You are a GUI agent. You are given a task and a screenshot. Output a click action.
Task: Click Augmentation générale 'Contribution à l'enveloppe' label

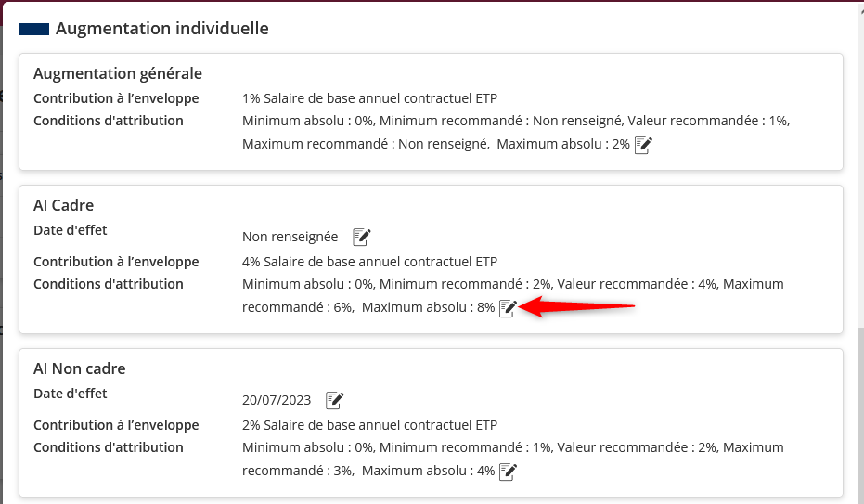pyautogui.click(x=116, y=98)
